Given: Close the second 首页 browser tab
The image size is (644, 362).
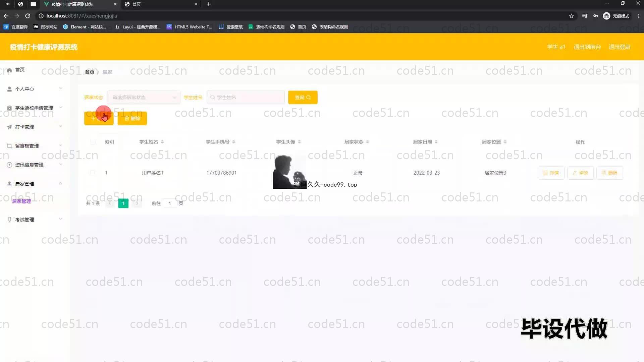Looking at the screenshot, I should pyautogui.click(x=196, y=4).
